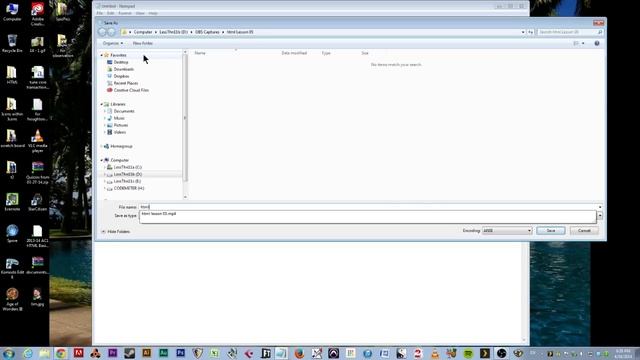This screenshot has height=360, width=640.
Task: Open the Encoding combo box
Action: coord(507,231)
